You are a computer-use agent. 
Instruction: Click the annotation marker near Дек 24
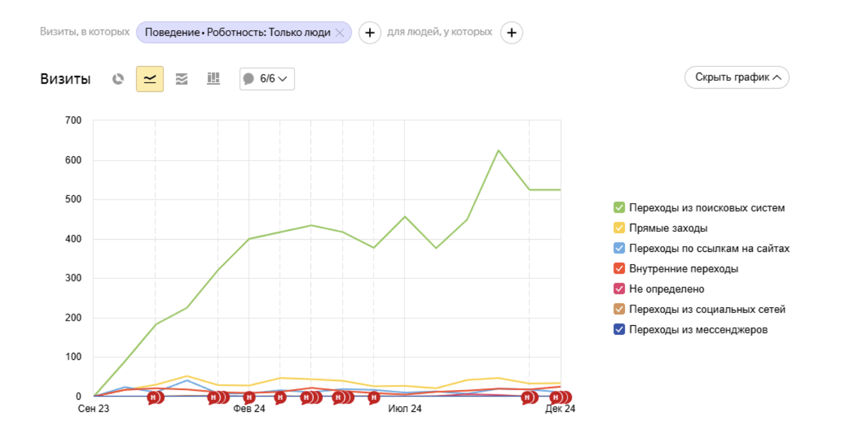click(561, 398)
